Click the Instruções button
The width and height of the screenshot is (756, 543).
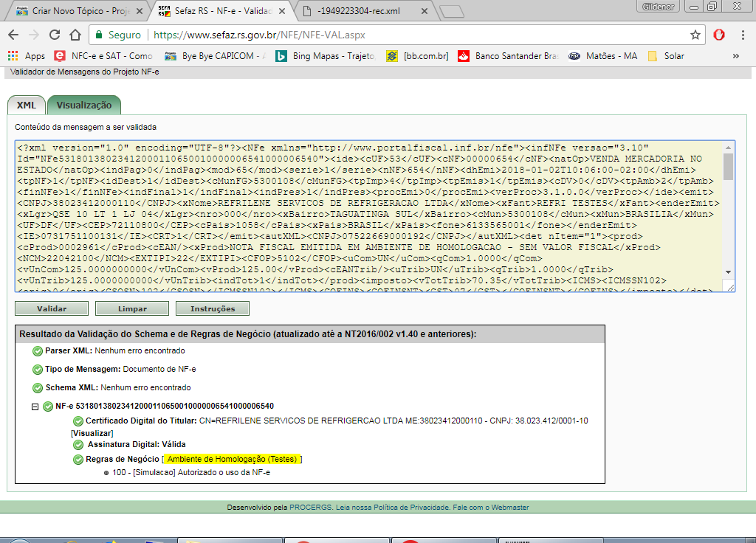(213, 308)
